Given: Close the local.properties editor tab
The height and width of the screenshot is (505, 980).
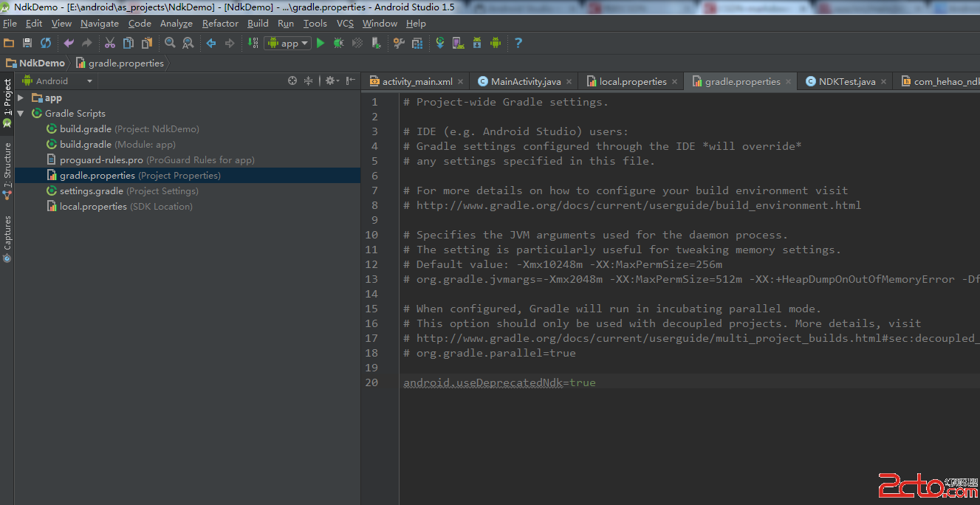Looking at the screenshot, I should click(675, 82).
